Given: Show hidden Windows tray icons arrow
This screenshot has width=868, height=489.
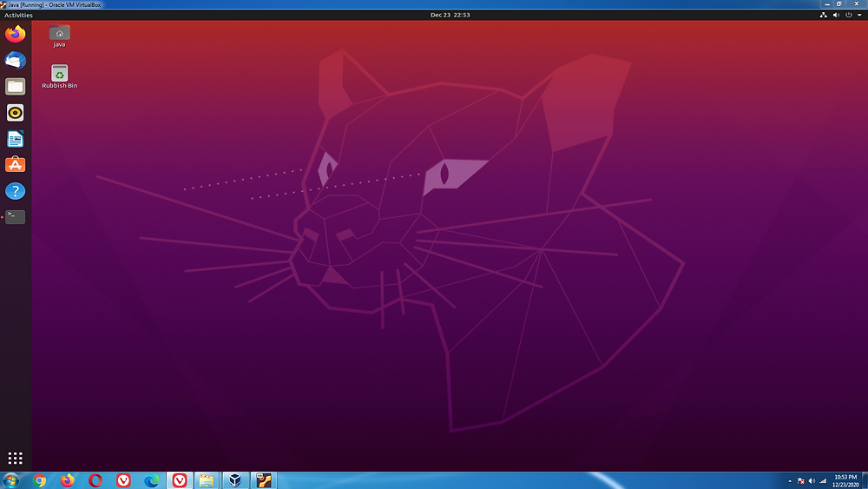Looking at the screenshot, I should pos(790,481).
